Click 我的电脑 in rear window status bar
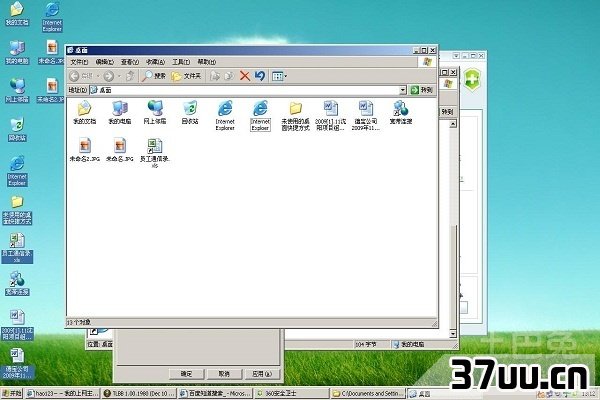 click(x=409, y=344)
